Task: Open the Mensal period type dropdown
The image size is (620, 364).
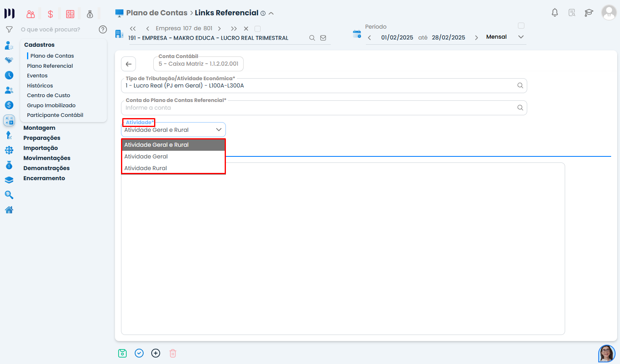Action: pyautogui.click(x=505, y=37)
